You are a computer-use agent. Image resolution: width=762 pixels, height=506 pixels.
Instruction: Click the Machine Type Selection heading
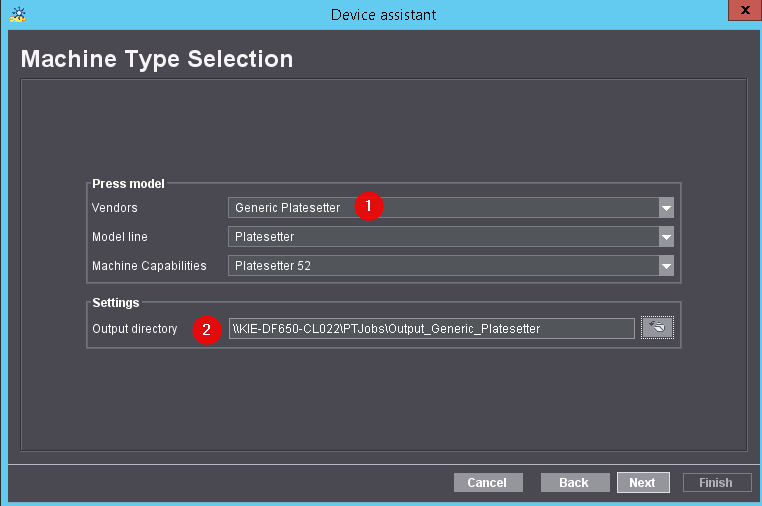point(157,59)
